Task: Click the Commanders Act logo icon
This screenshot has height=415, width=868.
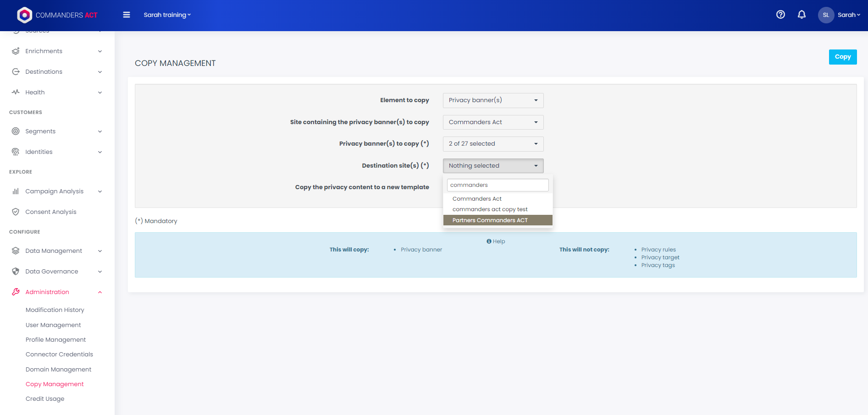Action: 24,15
